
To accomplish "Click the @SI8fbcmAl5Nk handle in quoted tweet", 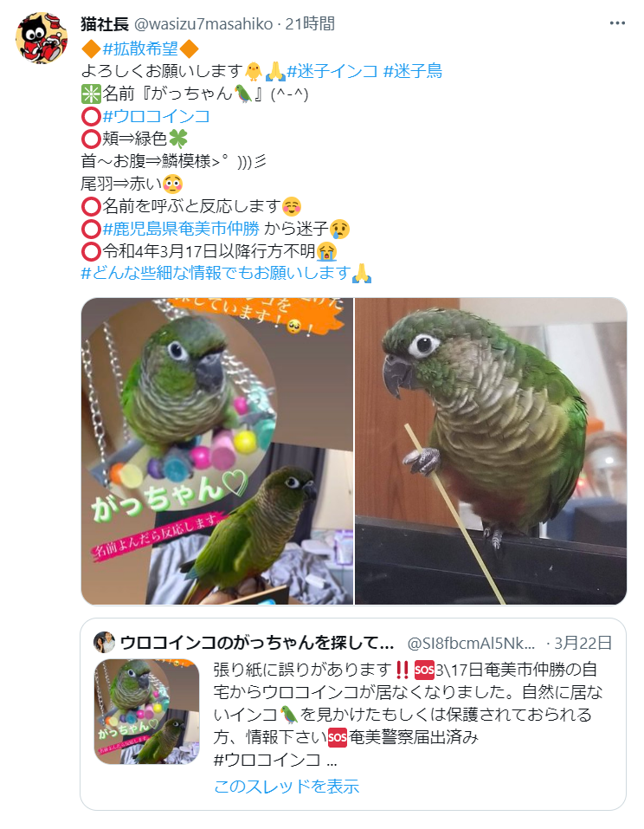I will (x=471, y=643).
